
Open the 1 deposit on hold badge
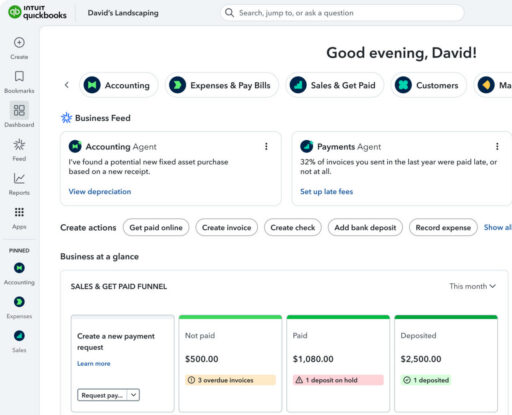click(x=338, y=380)
